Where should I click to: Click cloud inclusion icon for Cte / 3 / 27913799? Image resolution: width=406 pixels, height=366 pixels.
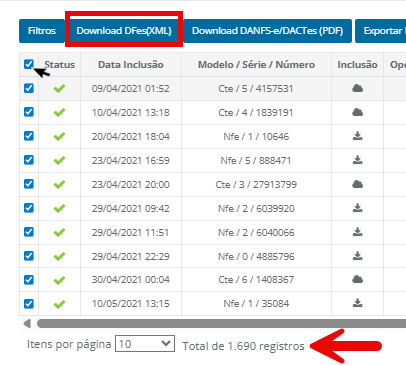click(x=358, y=184)
